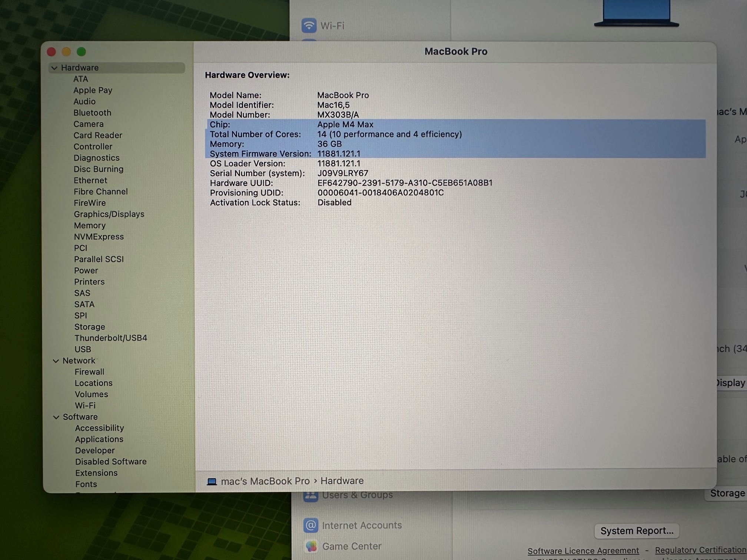747x560 pixels.
Task: Select Audio in the sidebar
Action: 84,101
